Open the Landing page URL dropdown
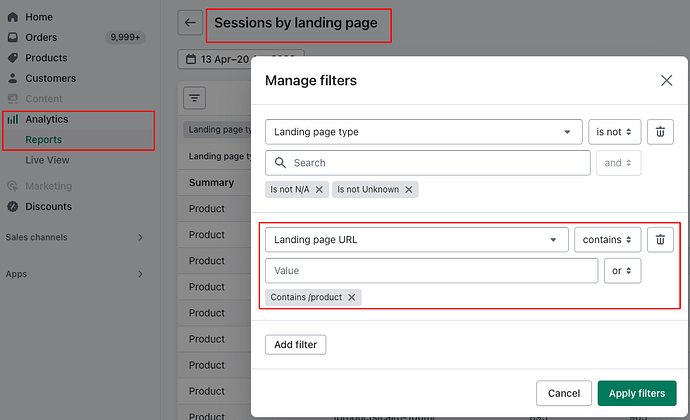 pyautogui.click(x=416, y=240)
